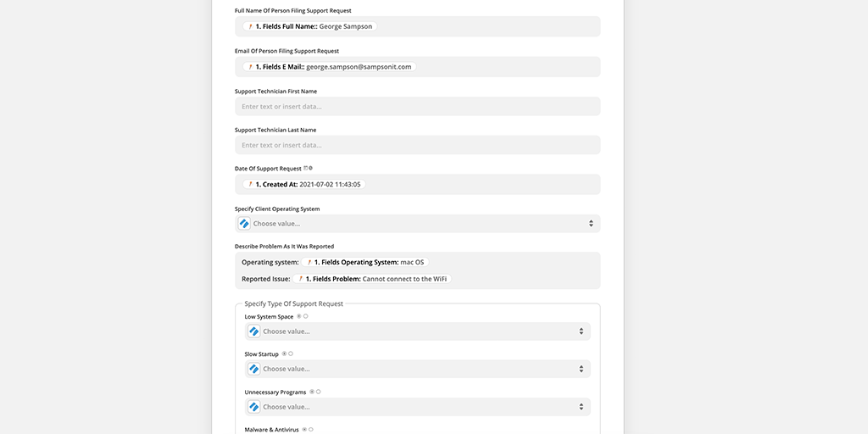The height and width of the screenshot is (434, 868).
Task: Click the icon in Specify Client Operating System field
Action: click(x=244, y=224)
